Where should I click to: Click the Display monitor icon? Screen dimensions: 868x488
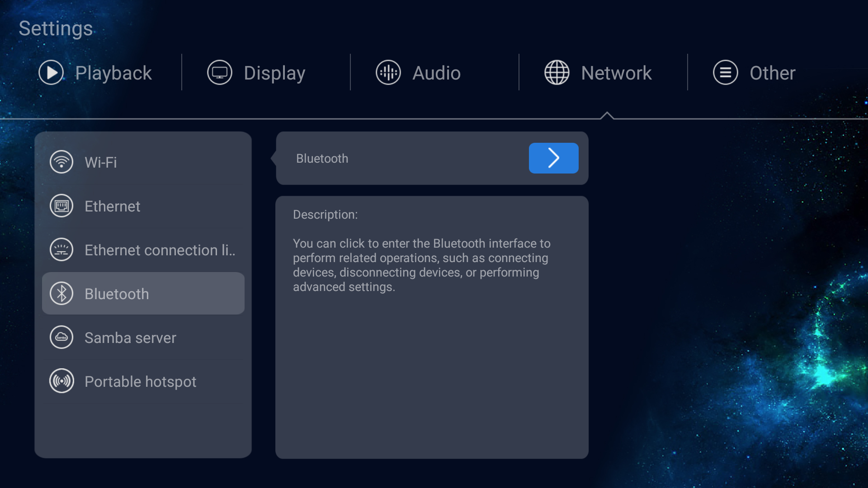[220, 72]
